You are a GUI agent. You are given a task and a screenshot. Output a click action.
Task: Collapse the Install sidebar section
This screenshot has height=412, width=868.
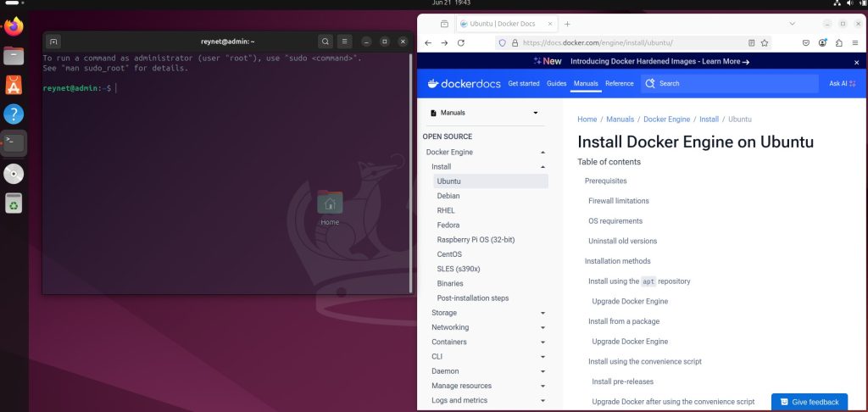(x=542, y=167)
